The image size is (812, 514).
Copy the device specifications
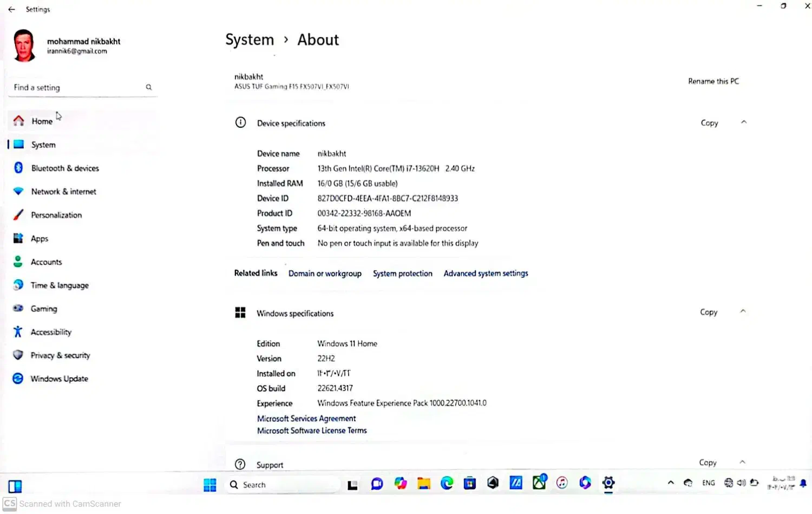click(709, 123)
